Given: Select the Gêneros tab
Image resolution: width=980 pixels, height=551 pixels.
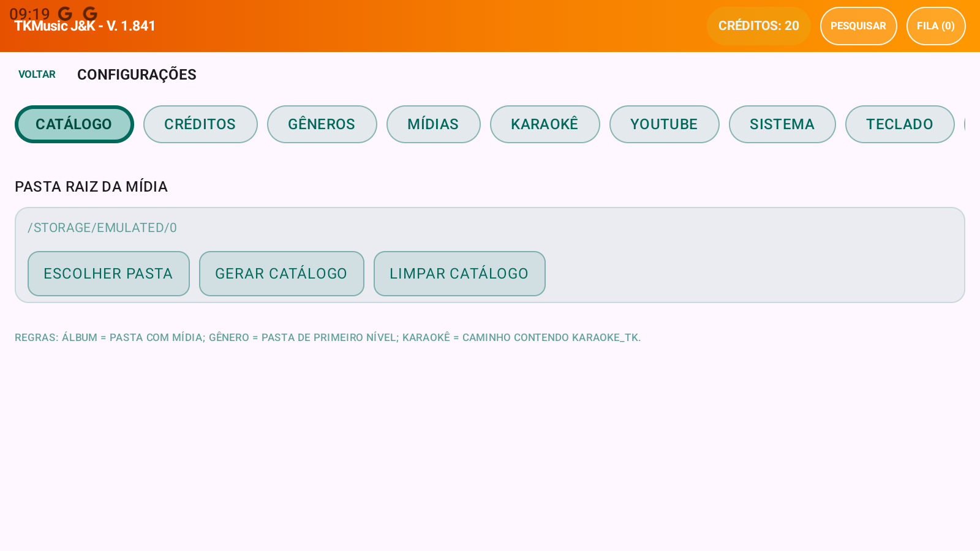Looking at the screenshot, I should point(322,124).
